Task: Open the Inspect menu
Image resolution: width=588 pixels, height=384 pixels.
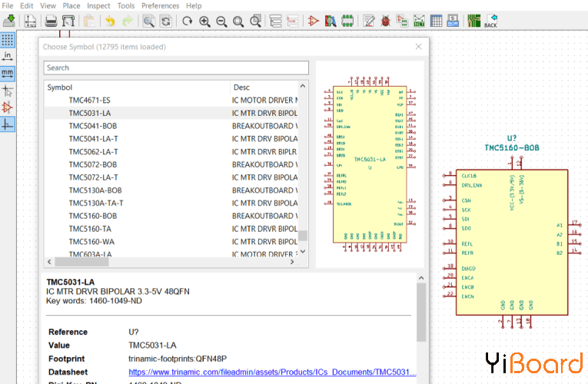Action: pos(98,5)
